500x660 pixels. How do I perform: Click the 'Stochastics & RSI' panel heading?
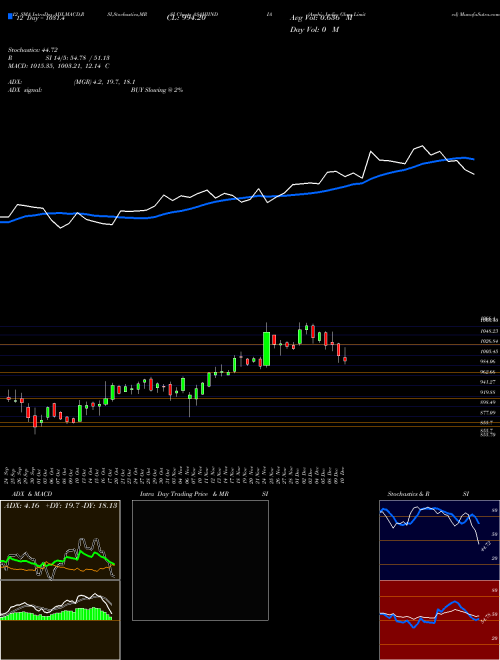[428, 494]
